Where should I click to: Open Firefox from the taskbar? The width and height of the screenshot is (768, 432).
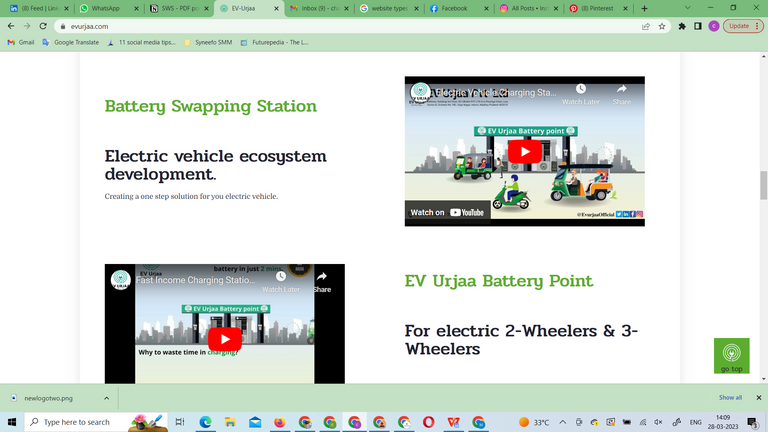click(280, 422)
